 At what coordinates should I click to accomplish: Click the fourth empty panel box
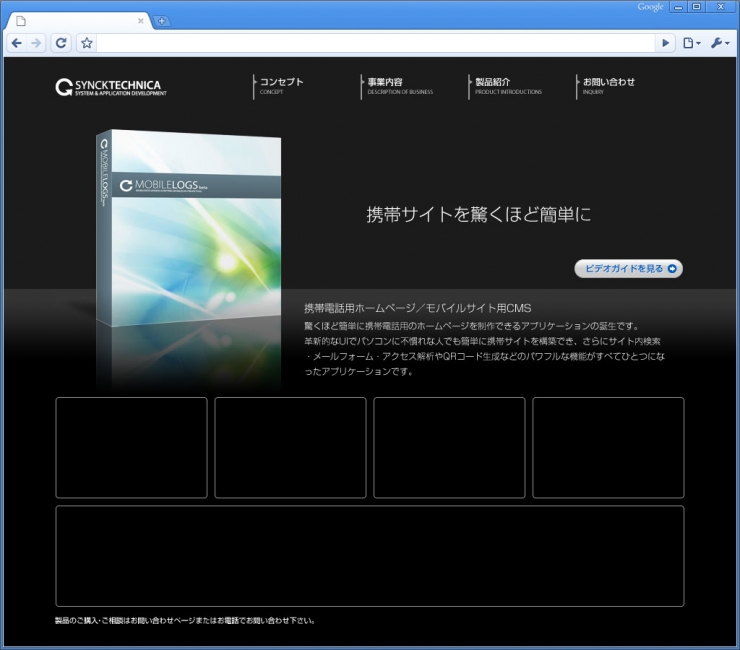608,447
